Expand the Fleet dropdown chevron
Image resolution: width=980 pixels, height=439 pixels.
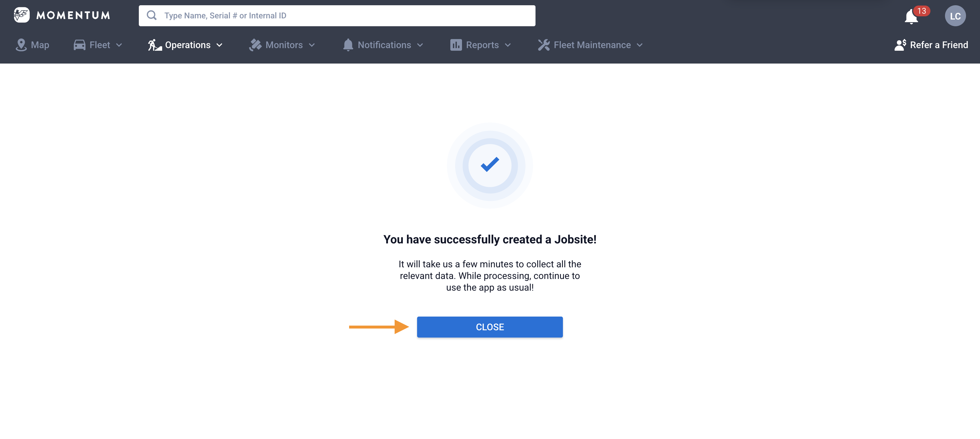pyautogui.click(x=119, y=45)
